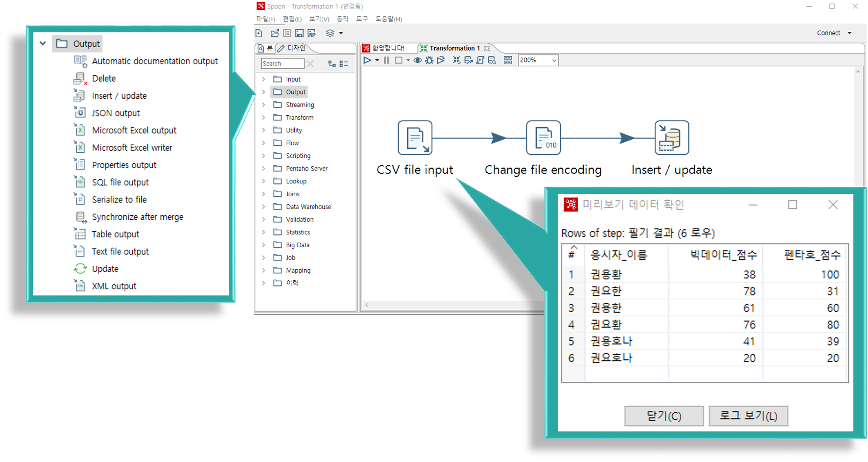
Task: Open the stop options dropdown arrow
Action: point(408,60)
